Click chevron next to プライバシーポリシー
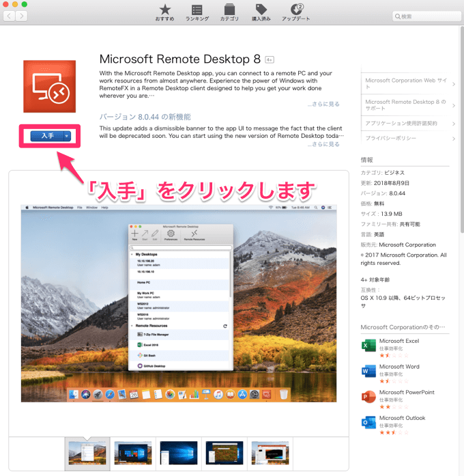464x476 pixels. click(x=453, y=139)
